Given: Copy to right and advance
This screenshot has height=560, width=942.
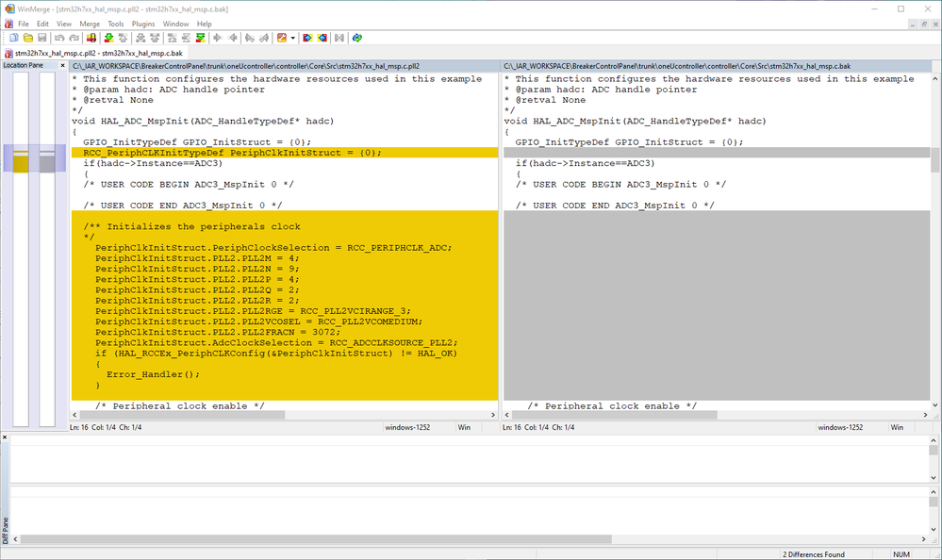Looking at the screenshot, I should tap(249, 38).
